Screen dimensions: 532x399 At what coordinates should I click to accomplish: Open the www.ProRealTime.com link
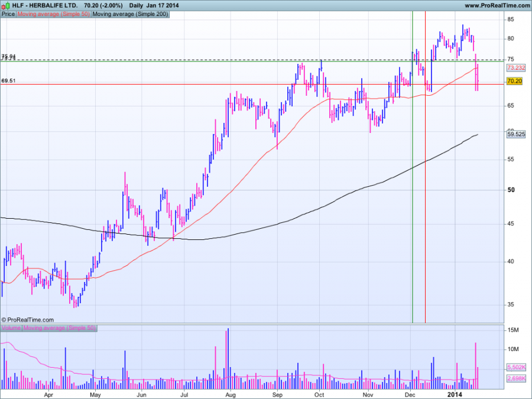(x=497, y=5)
